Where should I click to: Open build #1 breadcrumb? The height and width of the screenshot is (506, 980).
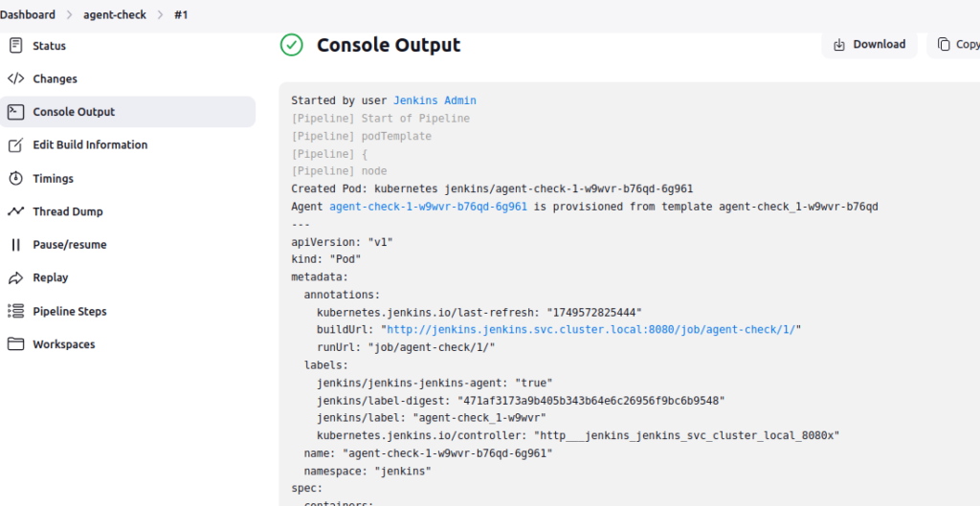(x=181, y=14)
